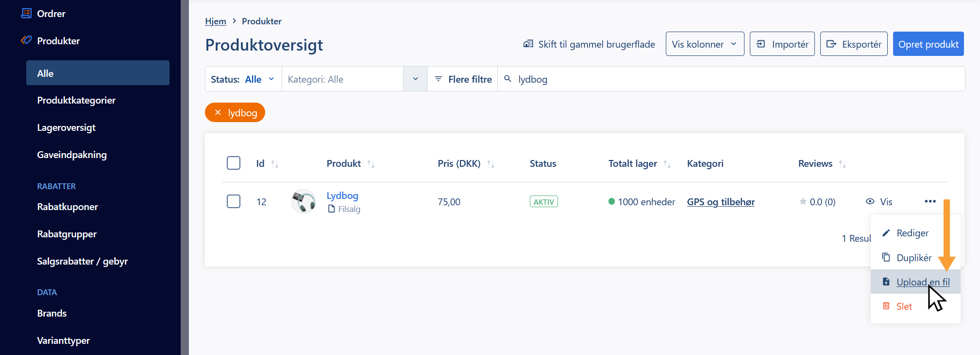Screen dimensions: 980x355
Task: Remove the lydbog filter tag with X
Action: point(218,112)
